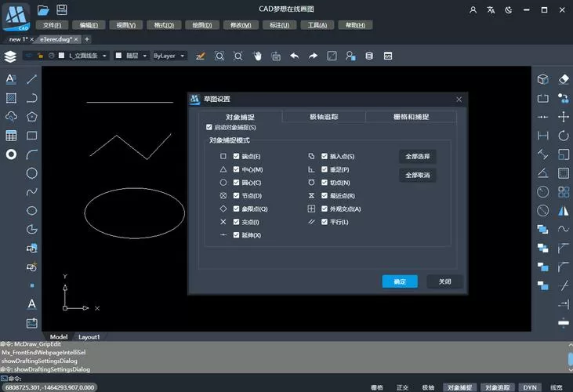Insert a table with grid icon

pos(11,136)
